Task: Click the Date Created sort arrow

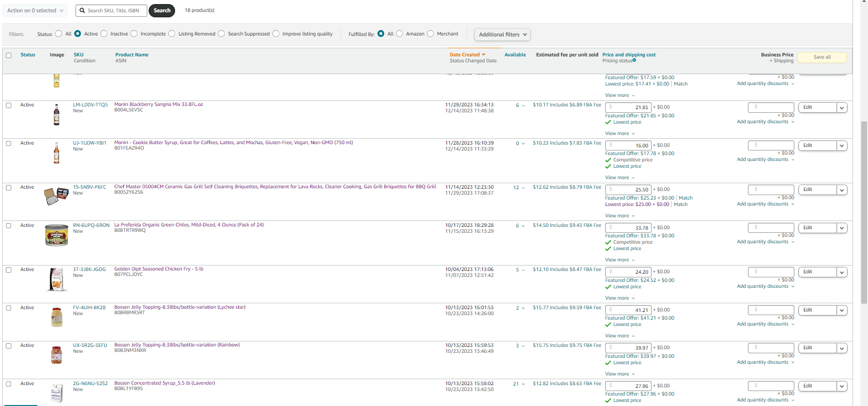Action: coord(483,55)
